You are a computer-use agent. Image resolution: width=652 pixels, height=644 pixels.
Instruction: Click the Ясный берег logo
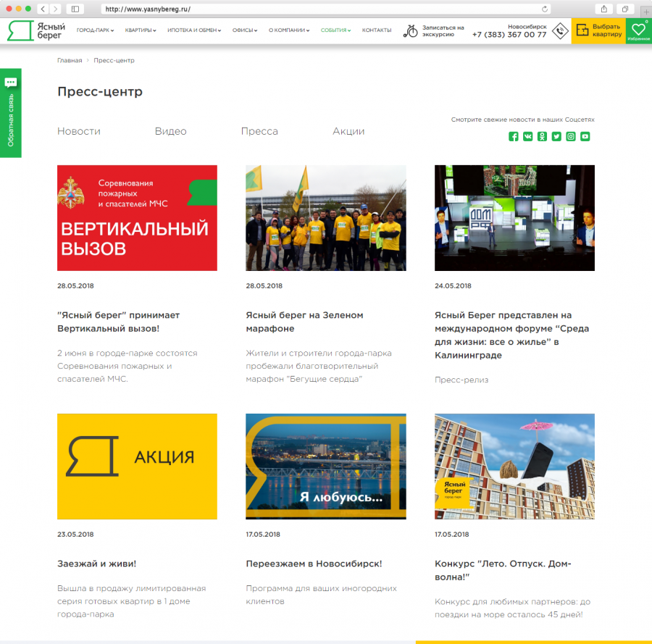37,30
